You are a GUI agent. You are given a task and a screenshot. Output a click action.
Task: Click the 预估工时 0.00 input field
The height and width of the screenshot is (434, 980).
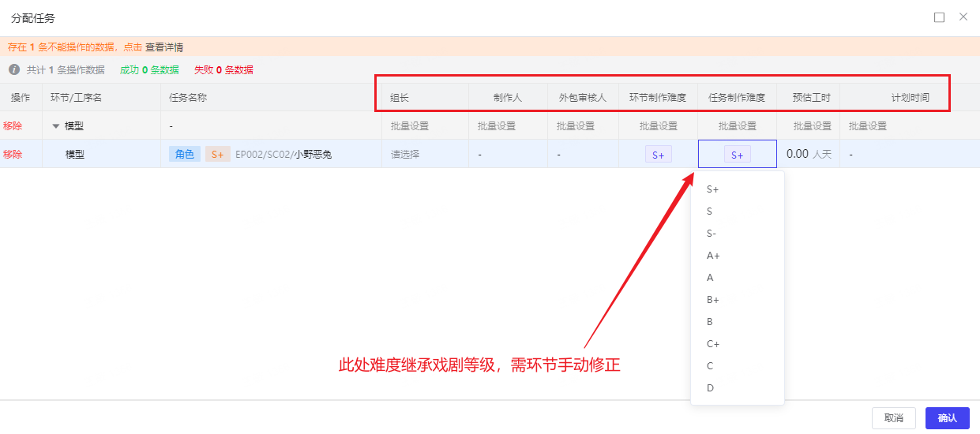point(798,155)
